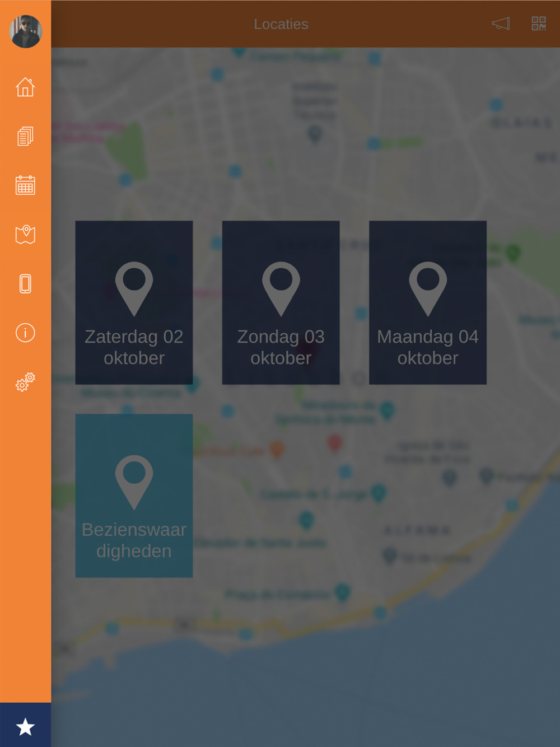Select the map locations icon in sidebar

[x=25, y=235]
